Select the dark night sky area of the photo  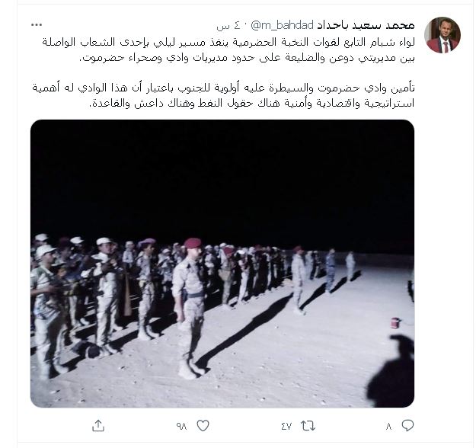222,178
